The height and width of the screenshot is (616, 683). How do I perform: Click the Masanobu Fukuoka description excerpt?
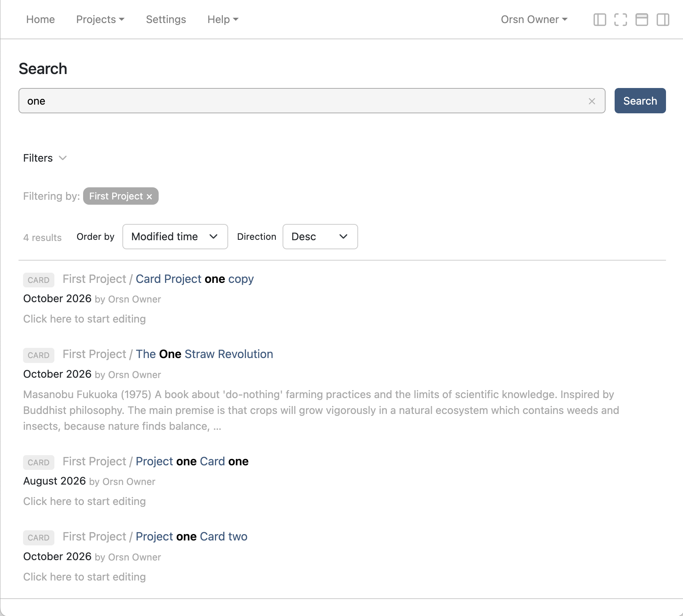coord(321,410)
